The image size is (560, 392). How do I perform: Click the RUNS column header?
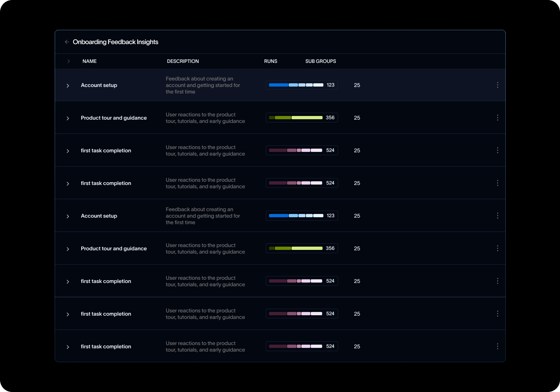coord(271,61)
